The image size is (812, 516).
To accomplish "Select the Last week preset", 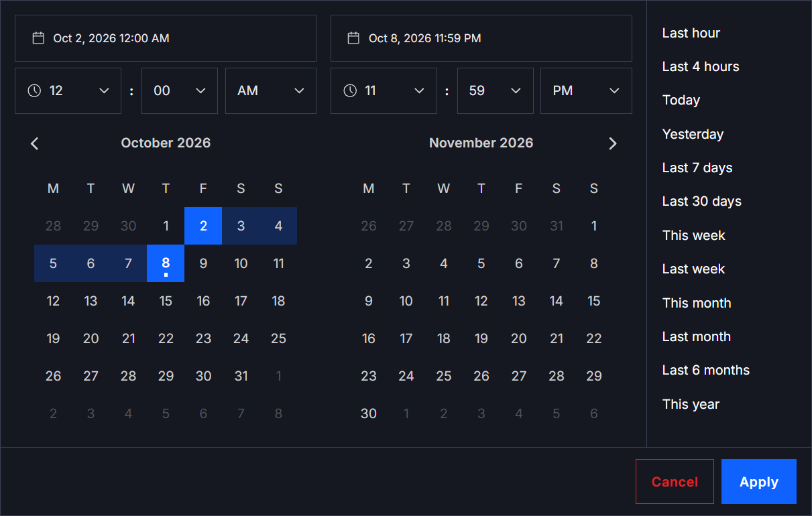I will [x=694, y=269].
